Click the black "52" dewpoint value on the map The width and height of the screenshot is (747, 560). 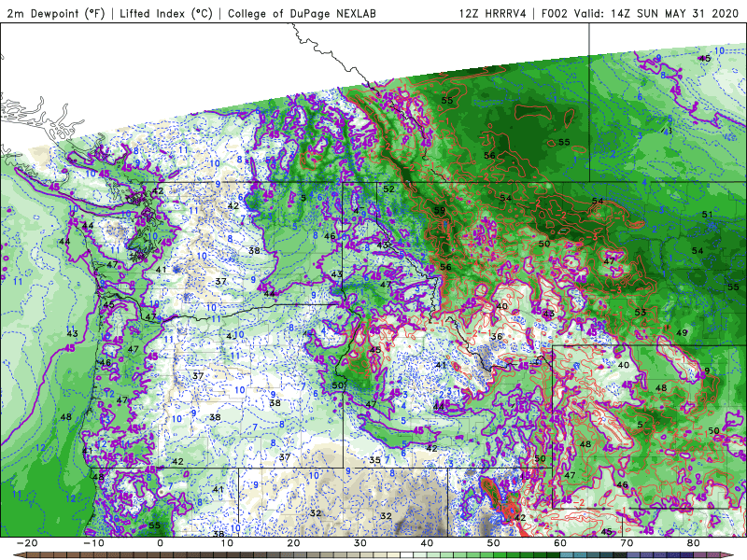click(x=388, y=189)
